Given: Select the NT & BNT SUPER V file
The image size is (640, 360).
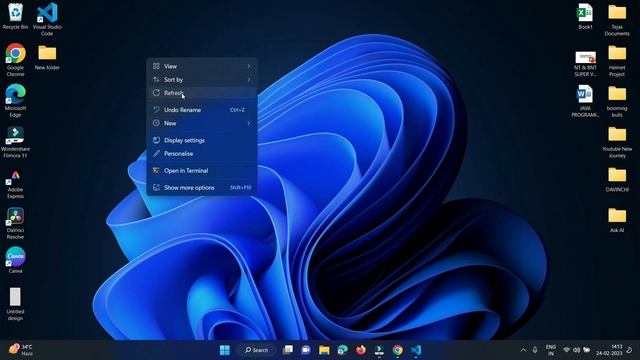Looking at the screenshot, I should 585,63.
